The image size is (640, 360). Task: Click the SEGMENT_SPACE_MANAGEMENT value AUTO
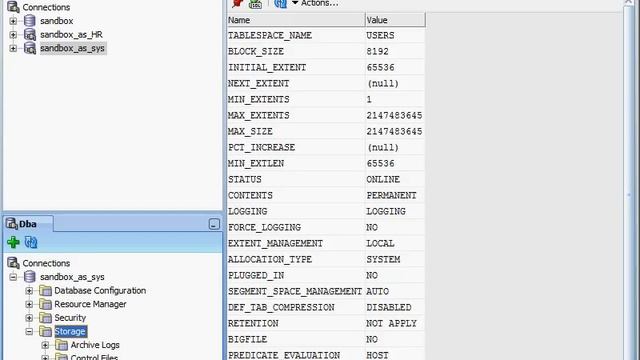[395, 291]
